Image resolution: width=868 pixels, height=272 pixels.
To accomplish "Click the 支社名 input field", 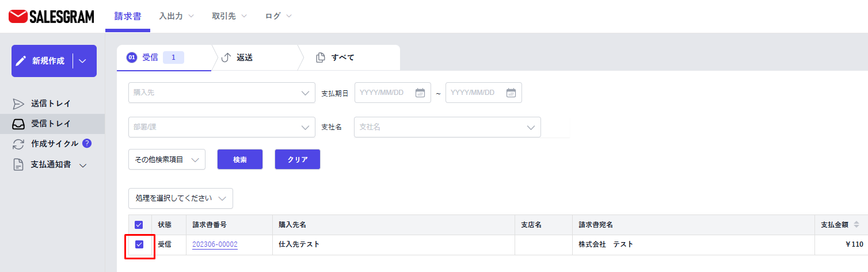I will 440,127.
